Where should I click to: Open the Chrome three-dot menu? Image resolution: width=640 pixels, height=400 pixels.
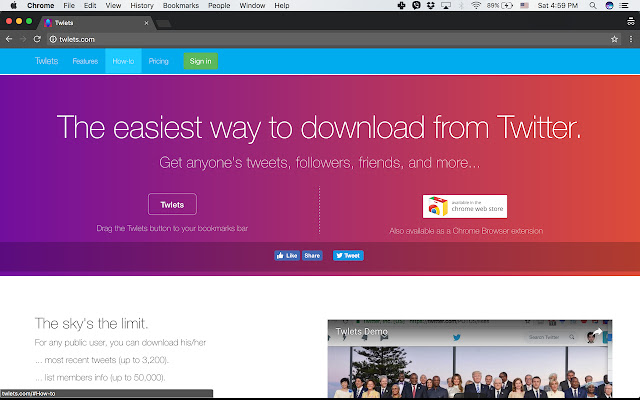coord(631,39)
